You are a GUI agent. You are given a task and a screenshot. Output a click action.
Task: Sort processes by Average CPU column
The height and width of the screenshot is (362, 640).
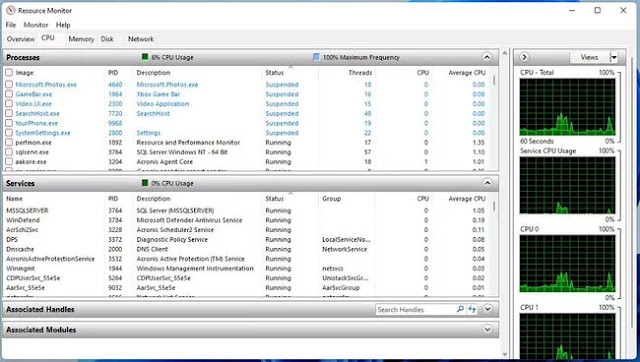(467, 73)
